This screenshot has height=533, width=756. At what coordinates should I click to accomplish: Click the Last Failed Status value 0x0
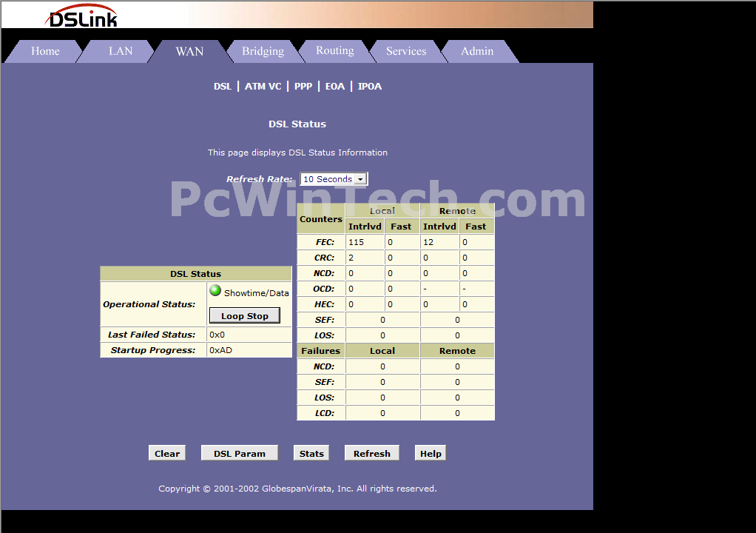[217, 335]
